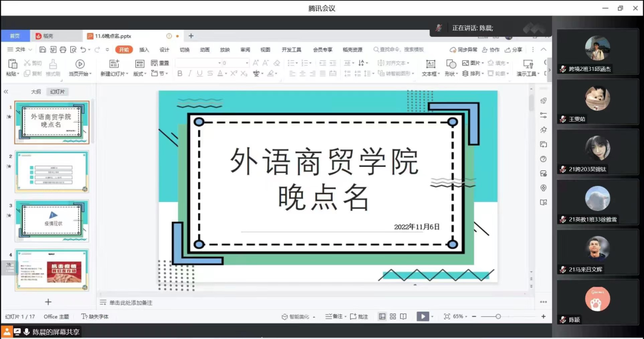
Task: Open the 插入 ribbon tab
Action: (144, 50)
